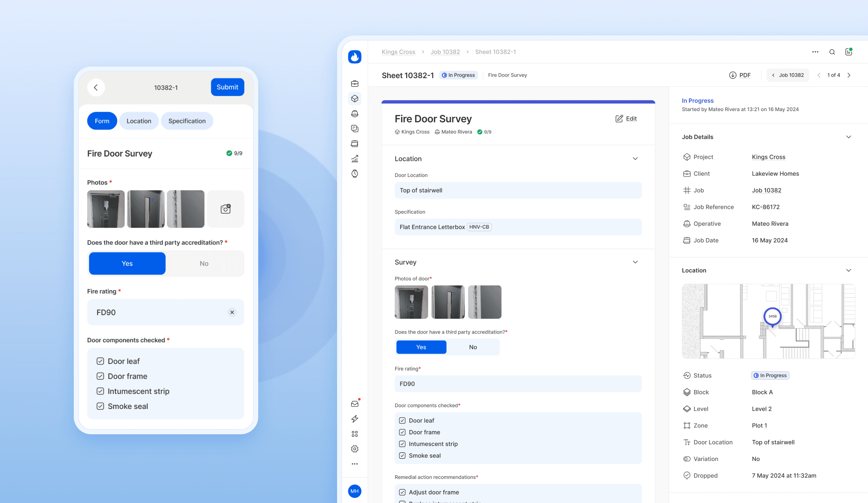
Task: Open the search icon in top bar
Action: point(832,51)
